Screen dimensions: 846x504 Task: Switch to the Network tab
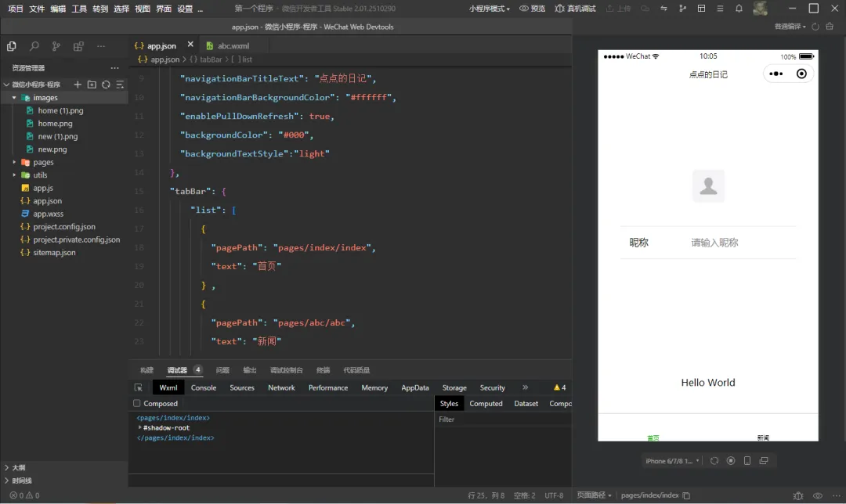(281, 387)
